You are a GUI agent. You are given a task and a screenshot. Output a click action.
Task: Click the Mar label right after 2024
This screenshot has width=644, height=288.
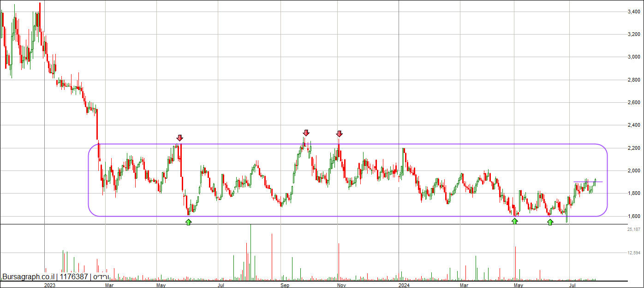point(464,285)
